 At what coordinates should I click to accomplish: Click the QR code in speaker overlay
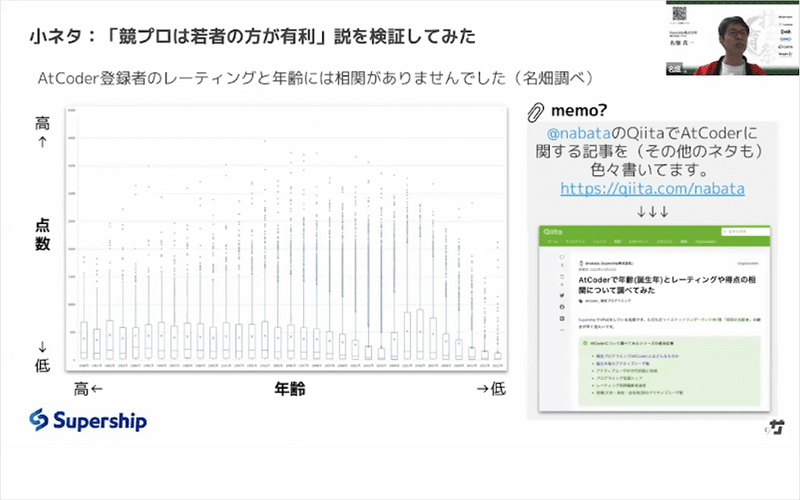click(x=680, y=12)
